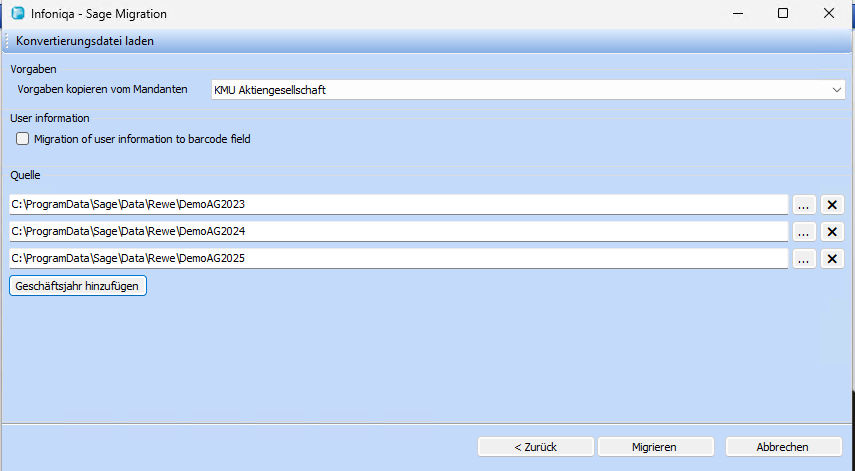Start migration with the Migrieren button
This screenshot has width=855, height=471.
tap(654, 447)
